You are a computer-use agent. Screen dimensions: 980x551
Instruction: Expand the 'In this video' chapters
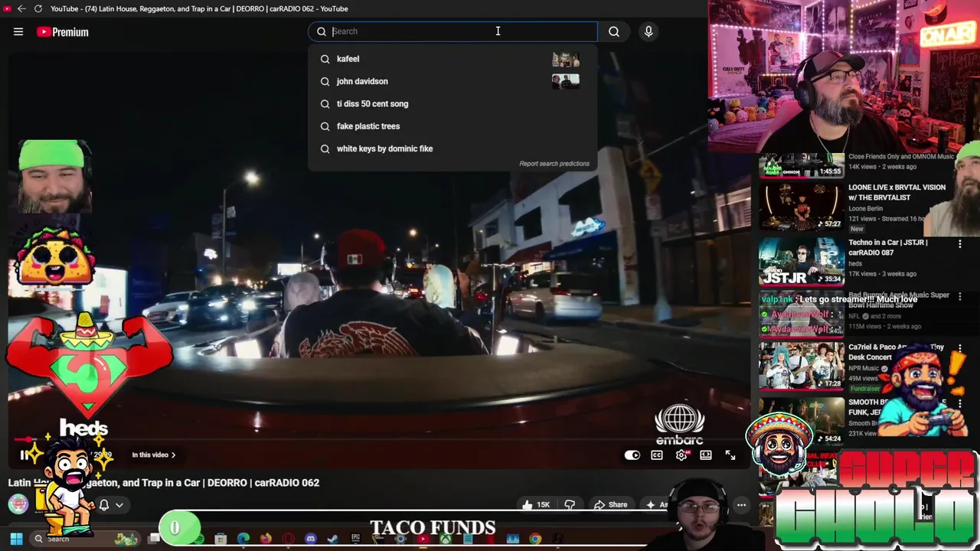tap(154, 455)
